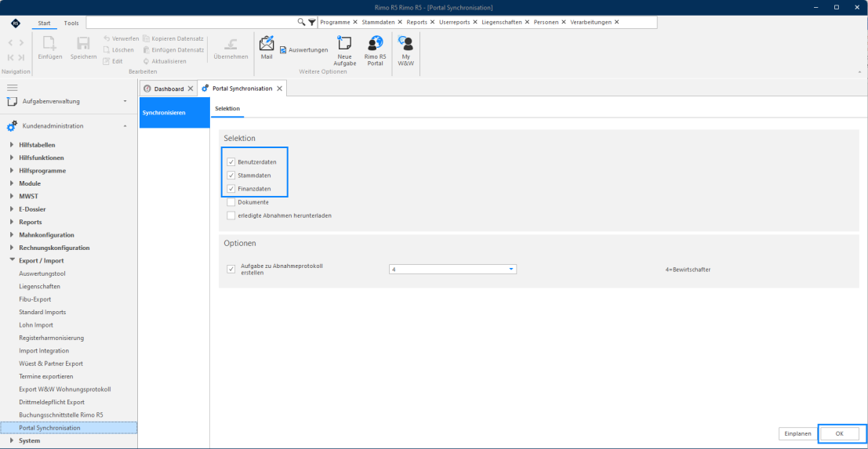Toggle the Stammdaten checkbox
The image size is (868, 449).
pos(231,176)
